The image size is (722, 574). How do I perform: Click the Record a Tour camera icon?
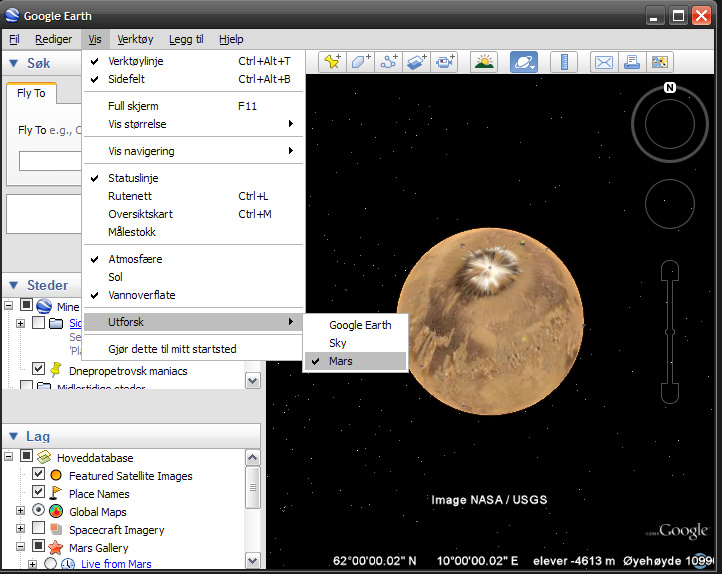coord(445,62)
